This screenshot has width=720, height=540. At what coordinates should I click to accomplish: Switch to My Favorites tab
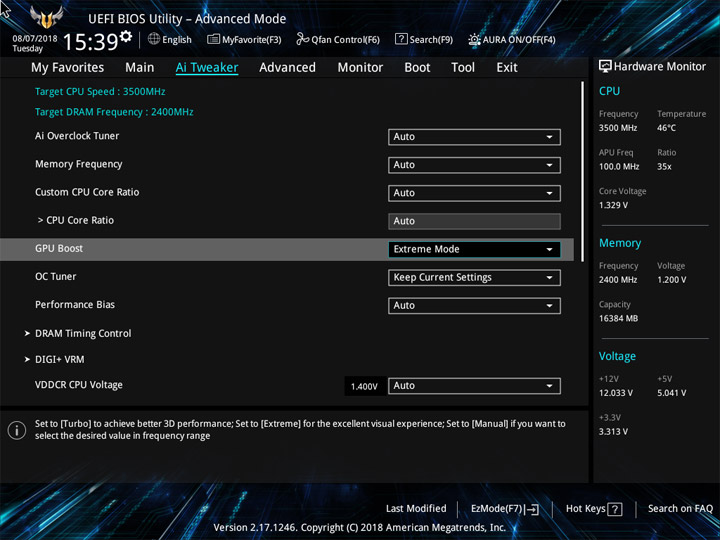68,68
